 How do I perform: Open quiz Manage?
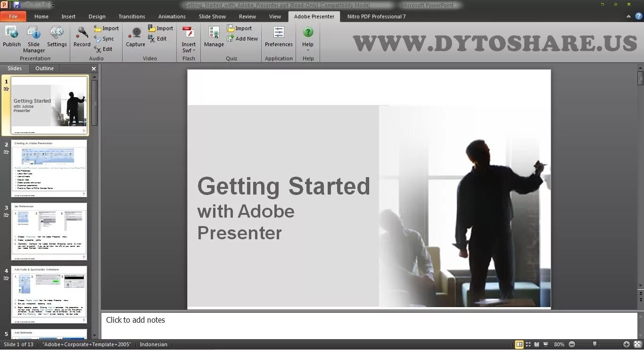[x=214, y=37]
